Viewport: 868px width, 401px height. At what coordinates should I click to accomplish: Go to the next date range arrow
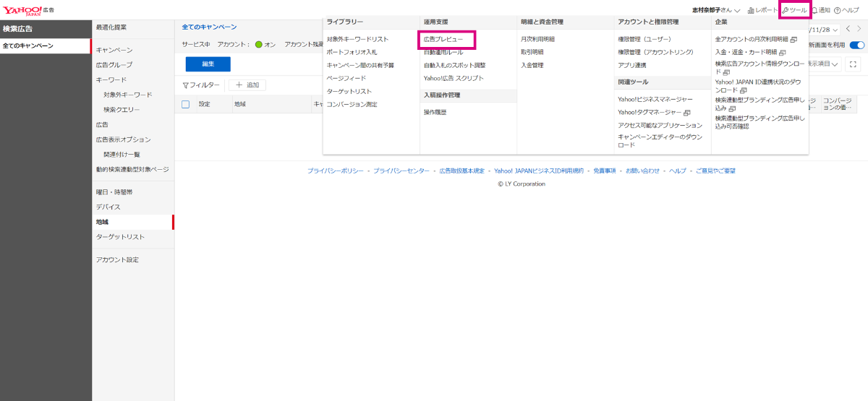coord(858,30)
